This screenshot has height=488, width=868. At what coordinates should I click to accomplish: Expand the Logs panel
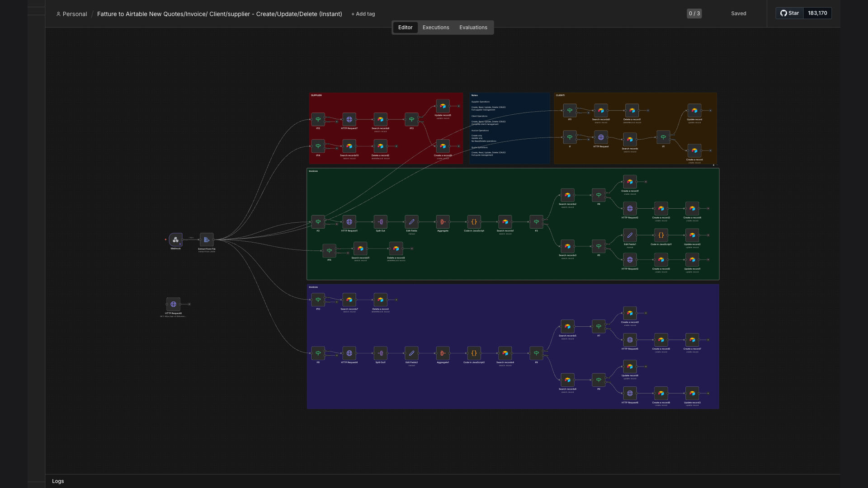click(x=58, y=481)
